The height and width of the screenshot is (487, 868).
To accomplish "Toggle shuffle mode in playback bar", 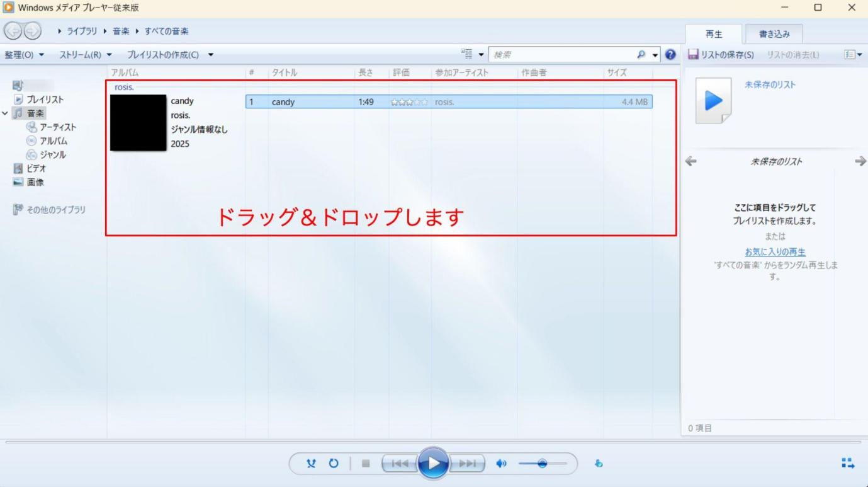I will click(310, 464).
